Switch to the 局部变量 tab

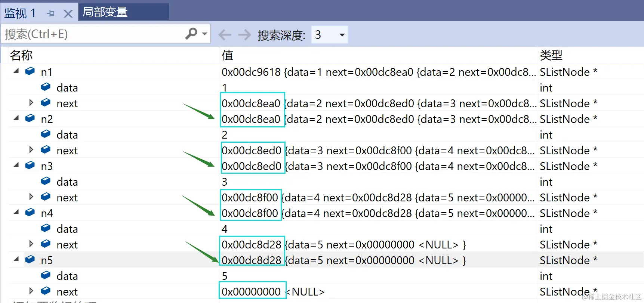click(x=123, y=12)
